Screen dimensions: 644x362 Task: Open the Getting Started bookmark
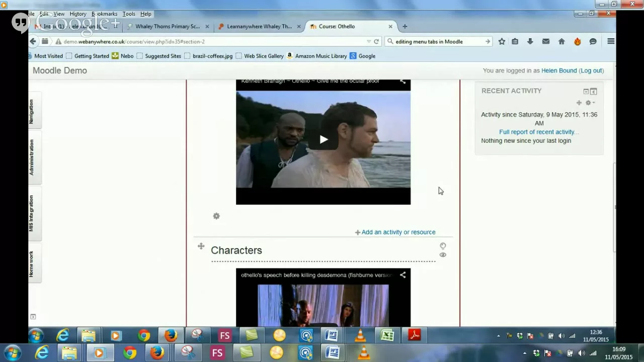pos(87,56)
